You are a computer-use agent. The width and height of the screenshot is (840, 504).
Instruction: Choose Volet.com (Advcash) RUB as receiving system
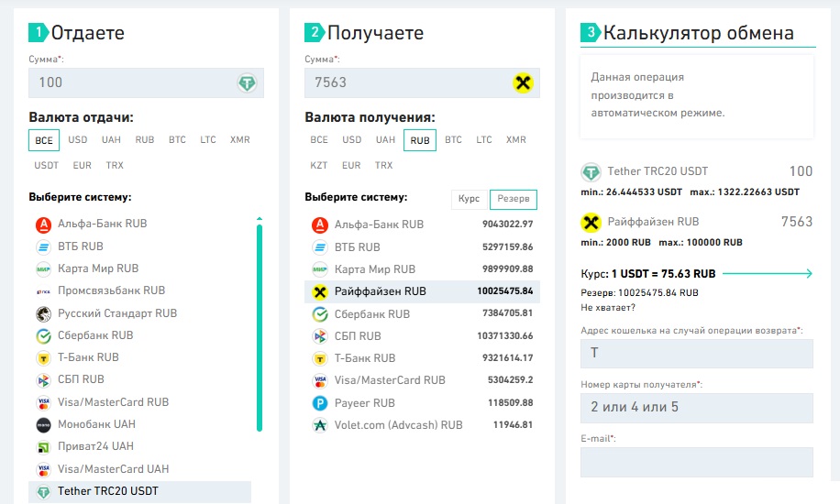(422, 425)
